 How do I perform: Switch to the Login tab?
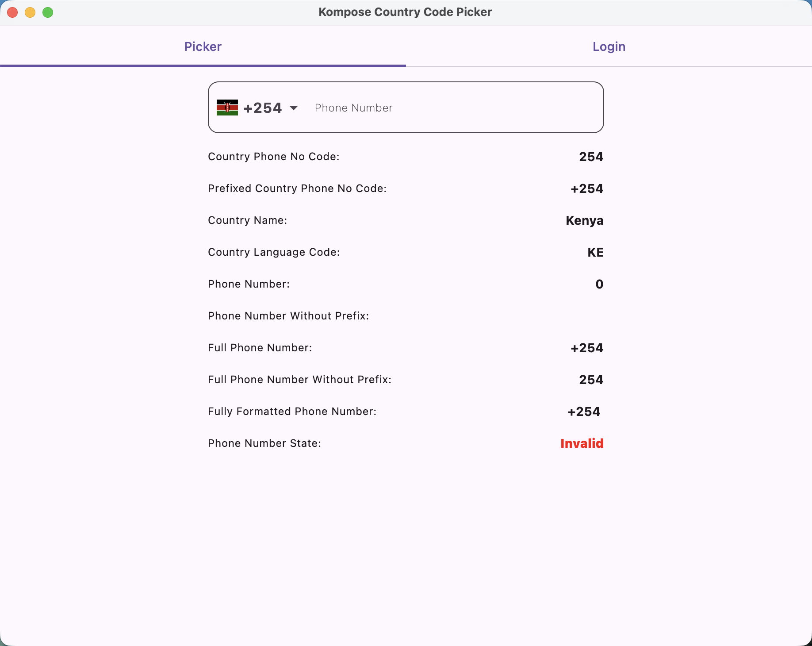pyautogui.click(x=609, y=46)
